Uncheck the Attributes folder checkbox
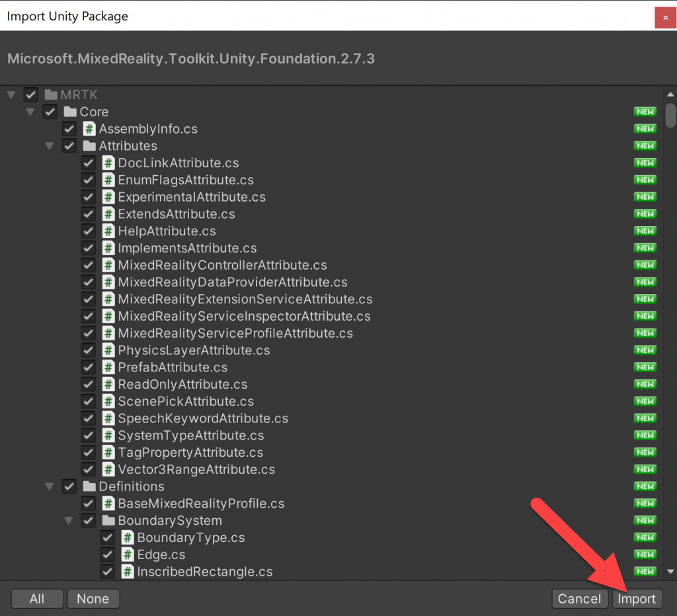This screenshot has width=677, height=616. point(69,146)
